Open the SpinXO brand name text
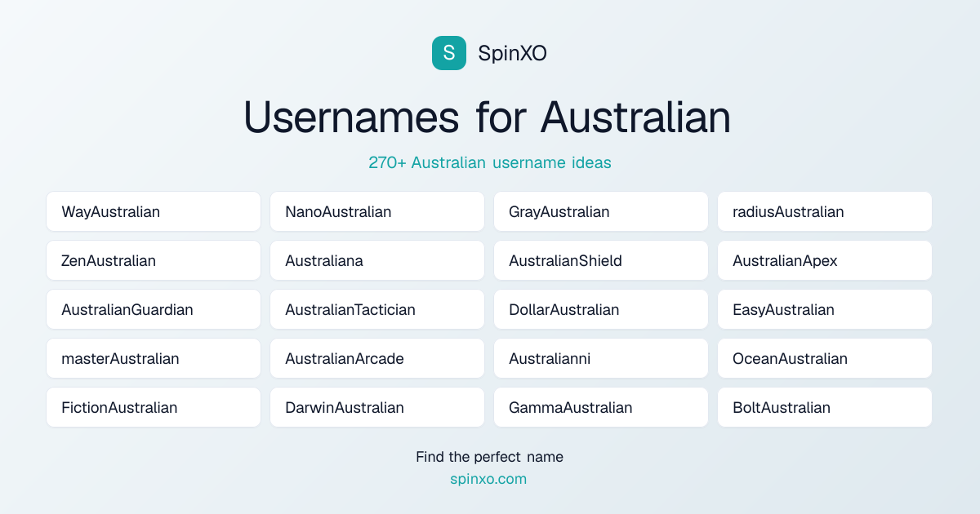The image size is (980, 514). (x=512, y=54)
